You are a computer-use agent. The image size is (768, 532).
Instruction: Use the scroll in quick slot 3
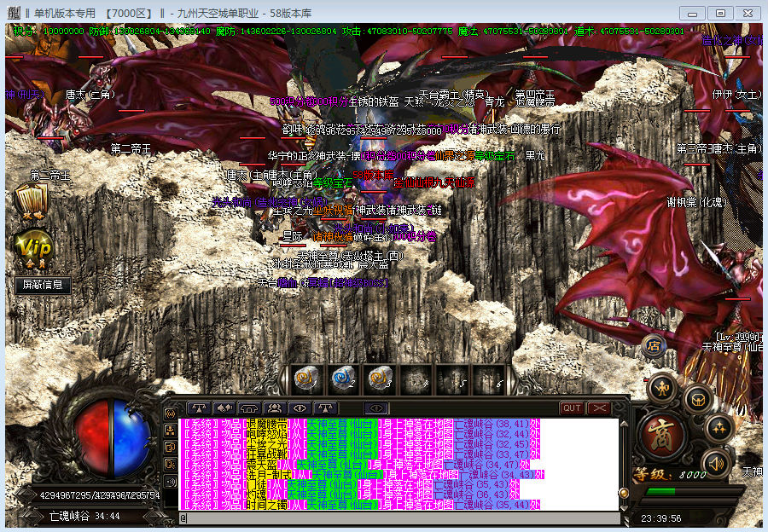pos(380,378)
